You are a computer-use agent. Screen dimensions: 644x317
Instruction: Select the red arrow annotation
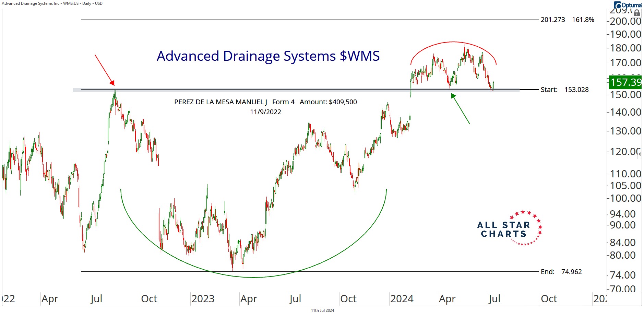(x=104, y=69)
